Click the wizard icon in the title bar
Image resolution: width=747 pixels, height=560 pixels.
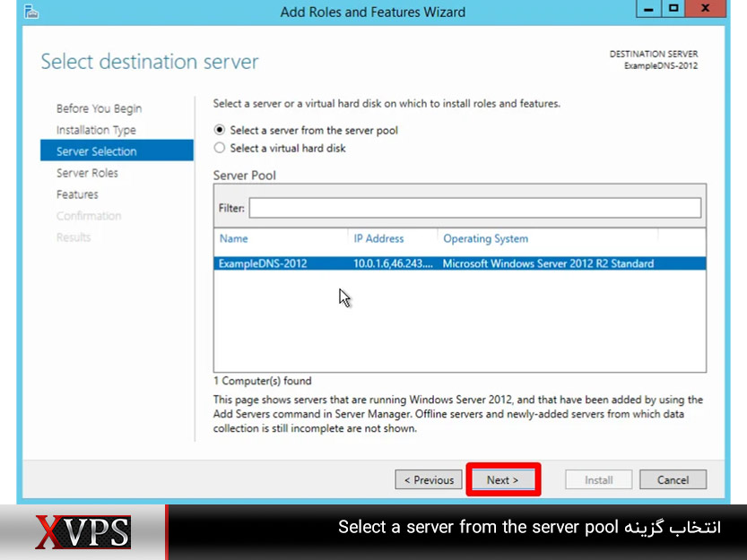point(31,12)
